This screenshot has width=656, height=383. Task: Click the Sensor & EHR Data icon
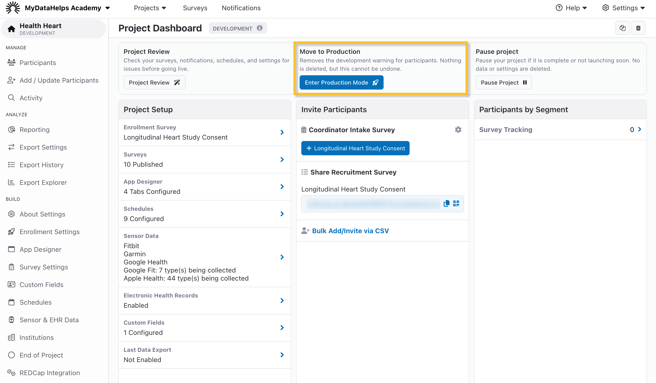click(11, 320)
